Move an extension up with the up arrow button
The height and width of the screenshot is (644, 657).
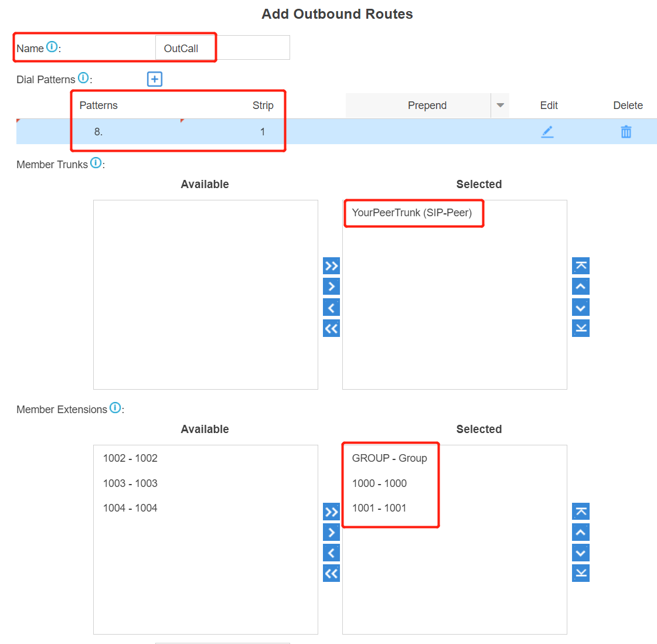click(580, 532)
